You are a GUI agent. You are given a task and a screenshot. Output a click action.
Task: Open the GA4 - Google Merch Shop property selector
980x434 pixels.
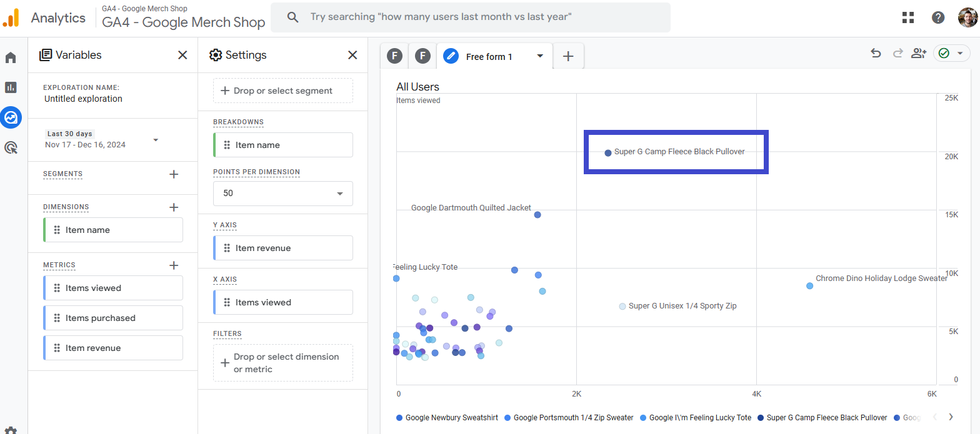point(184,18)
